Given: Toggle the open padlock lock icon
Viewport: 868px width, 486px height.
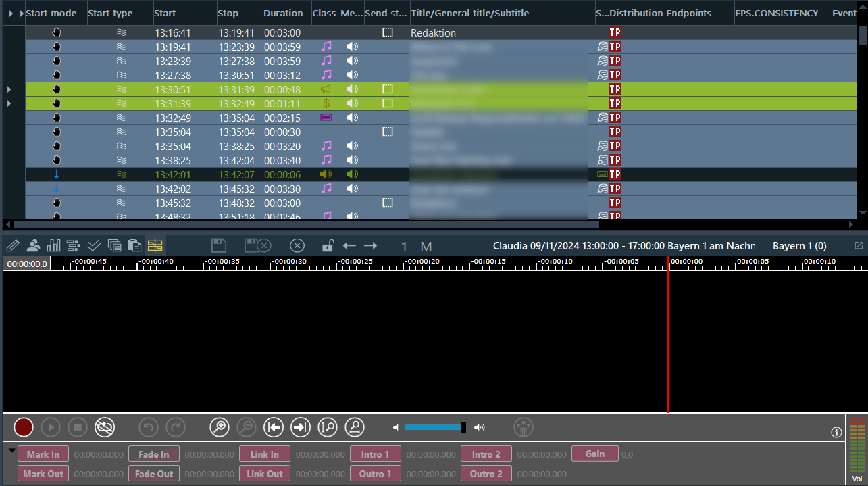Looking at the screenshot, I should 327,246.
